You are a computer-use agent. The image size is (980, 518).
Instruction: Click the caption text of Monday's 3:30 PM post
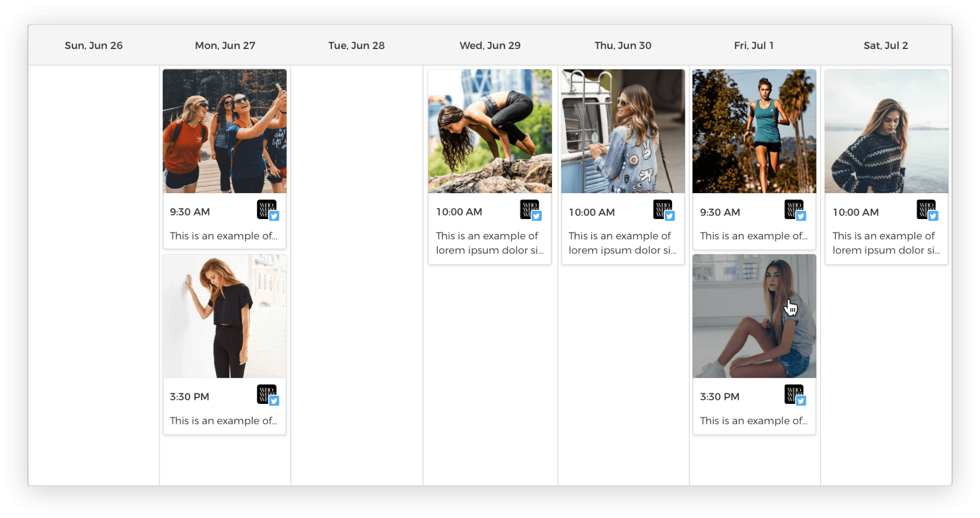(224, 420)
